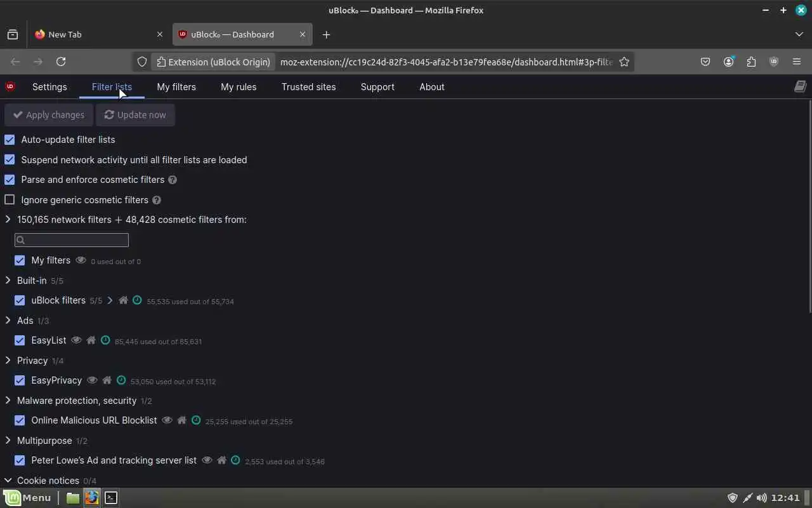Screen dimensions: 812x508
Task: Open Firefox application hamburger menu
Action: pyautogui.click(x=797, y=62)
